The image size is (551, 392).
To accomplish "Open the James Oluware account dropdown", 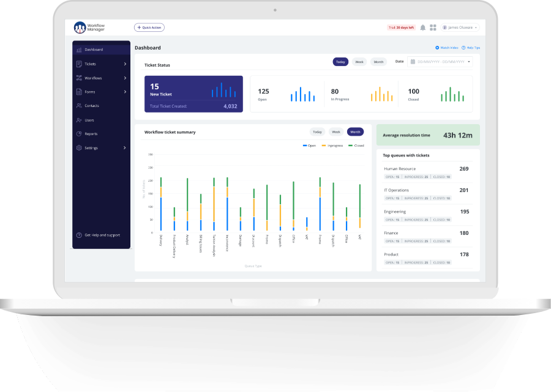I will point(460,28).
